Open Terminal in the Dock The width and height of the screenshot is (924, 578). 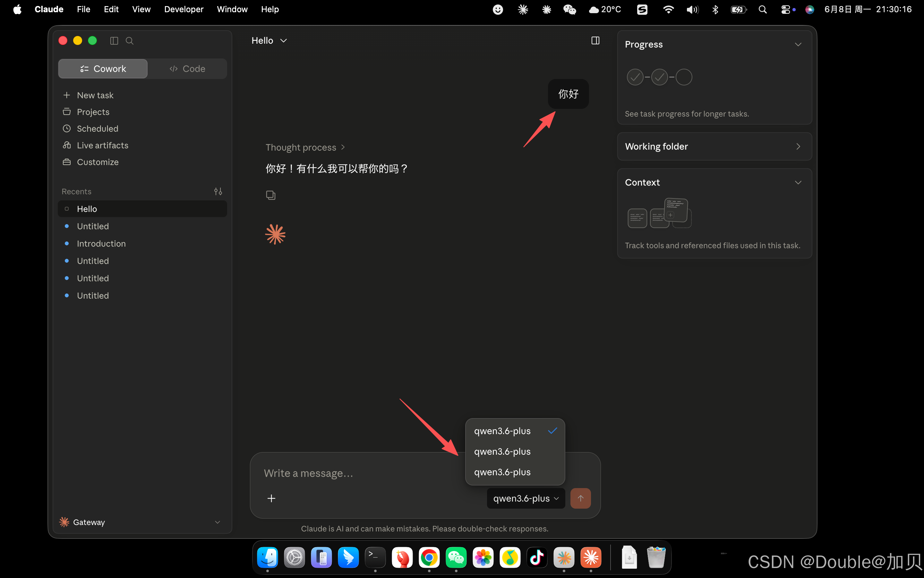[x=375, y=558]
